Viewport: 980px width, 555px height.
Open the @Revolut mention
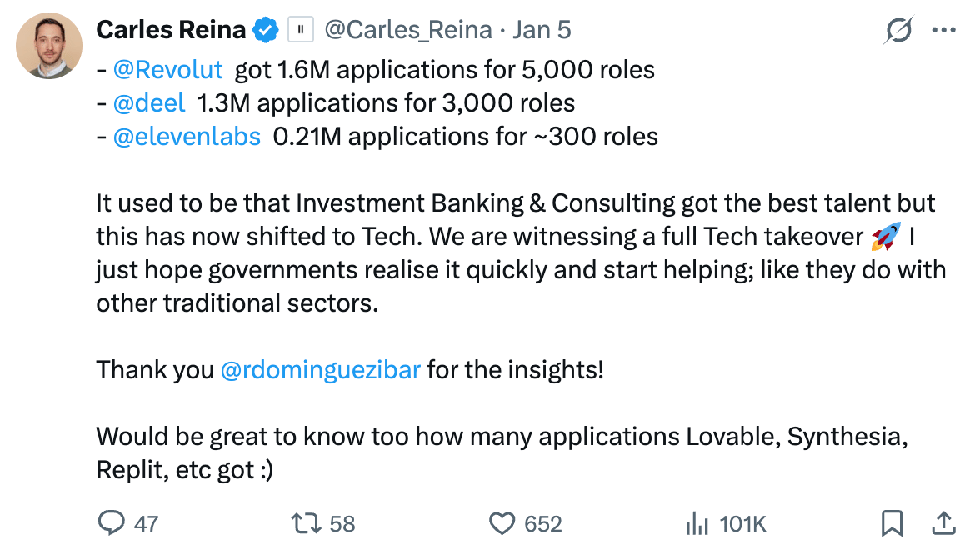(x=167, y=70)
